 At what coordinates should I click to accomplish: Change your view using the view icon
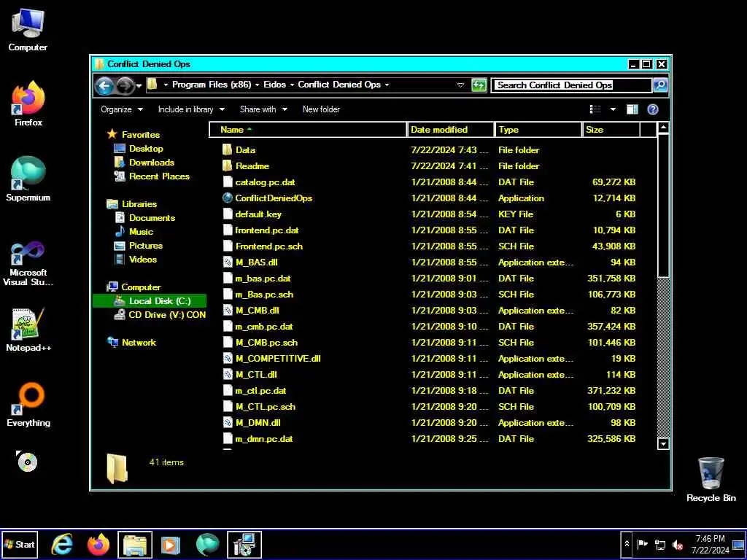pos(595,109)
